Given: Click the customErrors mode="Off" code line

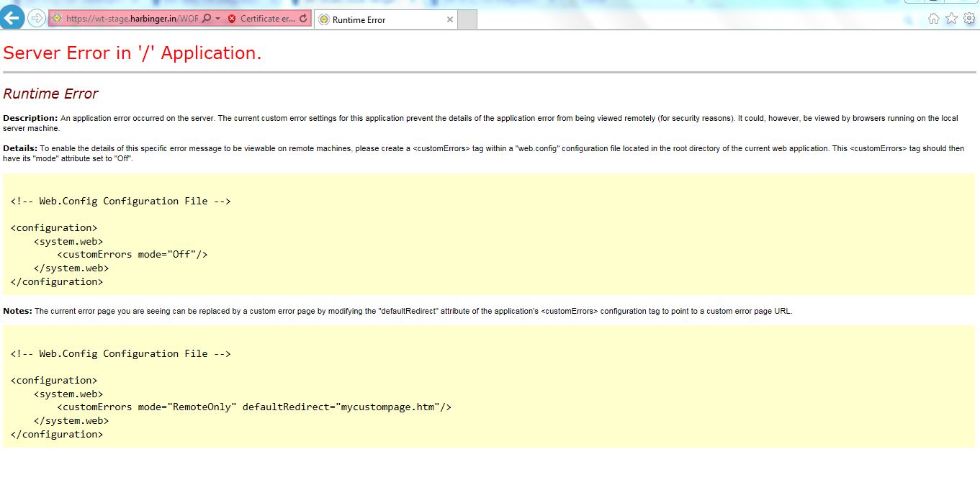Looking at the screenshot, I should point(132,254).
